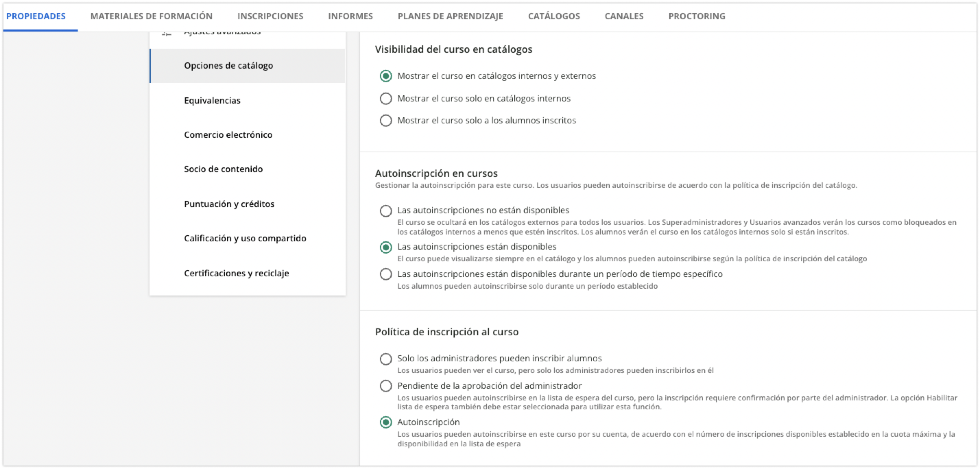
Task: Select "Solo los administradores pueden inscribir alumnos"
Action: [386, 358]
